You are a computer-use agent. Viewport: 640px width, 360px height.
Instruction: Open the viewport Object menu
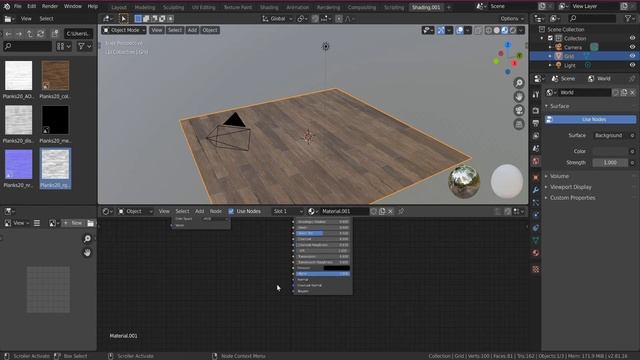click(x=210, y=30)
